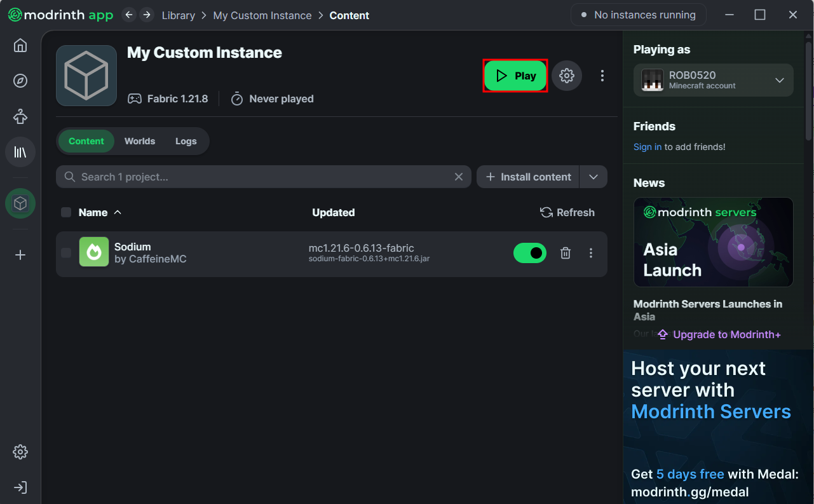Open the Skins character icon in sidebar
This screenshot has height=504, width=814.
tap(20, 116)
